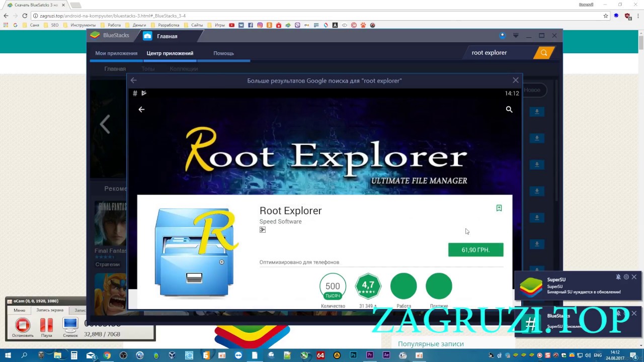Open the Игры bookmarks folder
The height and width of the screenshot is (362, 644).
(x=216, y=25)
